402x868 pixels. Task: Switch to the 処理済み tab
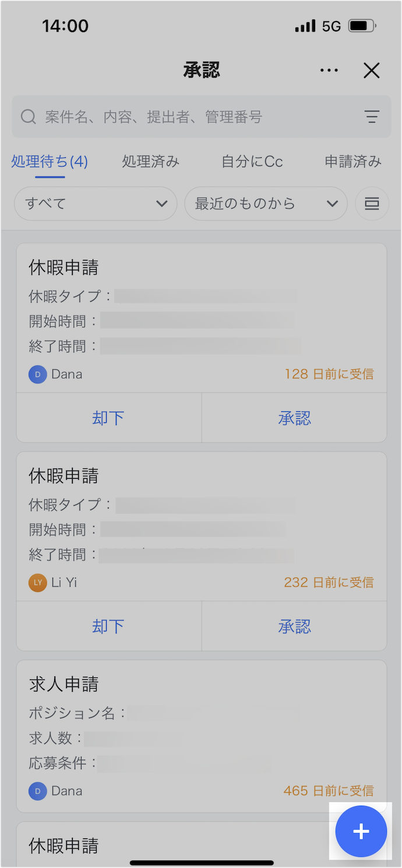tap(150, 161)
